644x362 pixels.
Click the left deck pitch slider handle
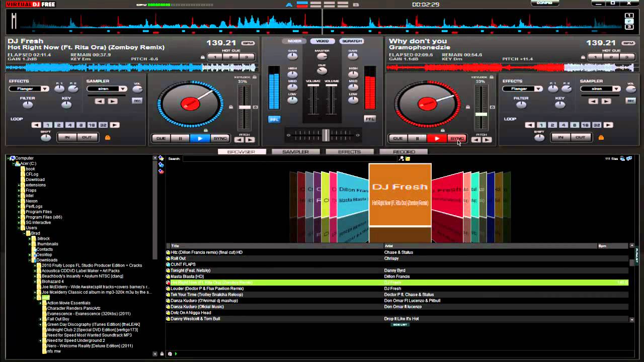245,108
